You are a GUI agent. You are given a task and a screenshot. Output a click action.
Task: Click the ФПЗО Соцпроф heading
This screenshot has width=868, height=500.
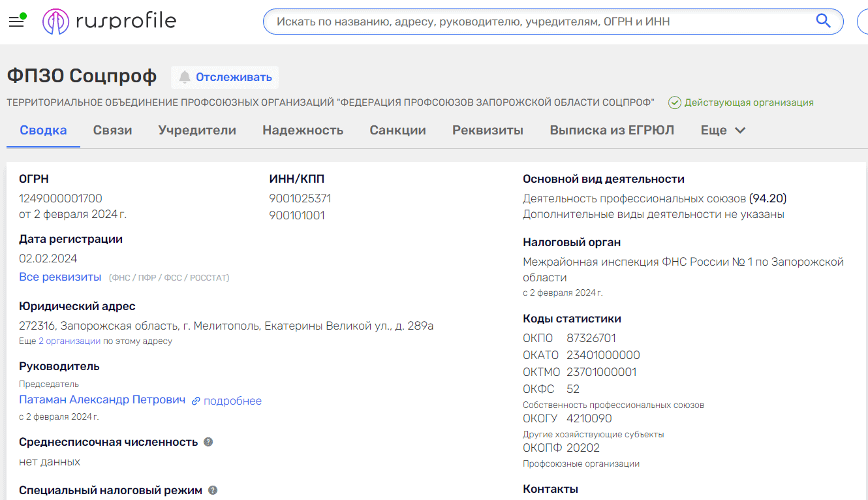pos(82,76)
